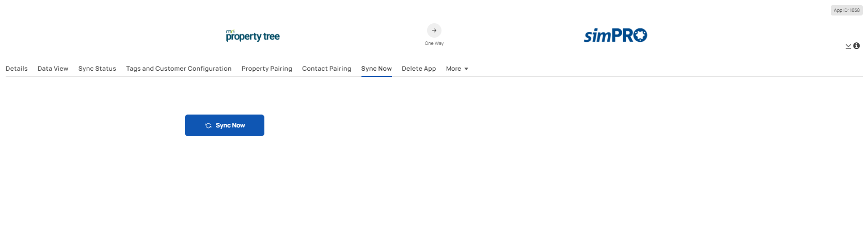This screenshot has width=868, height=226.
Task: Click the word More in tab bar
Action: 453,69
